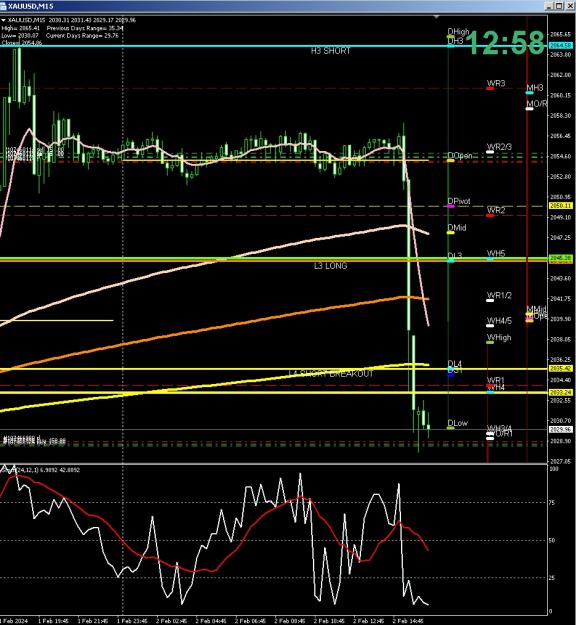576x625 pixels.
Task: Minimize the XAUUSD,M15 chart window
Action: [549, 6]
